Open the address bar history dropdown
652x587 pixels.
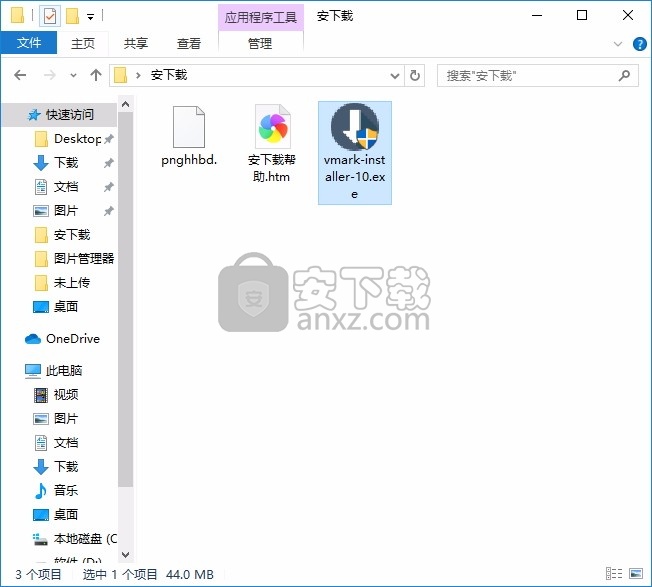[x=395, y=76]
